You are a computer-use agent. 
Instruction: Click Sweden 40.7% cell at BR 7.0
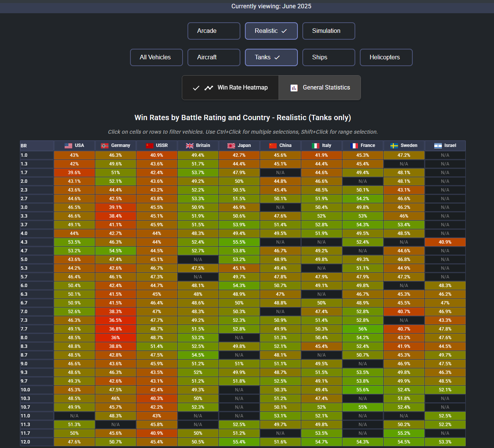[x=404, y=312]
